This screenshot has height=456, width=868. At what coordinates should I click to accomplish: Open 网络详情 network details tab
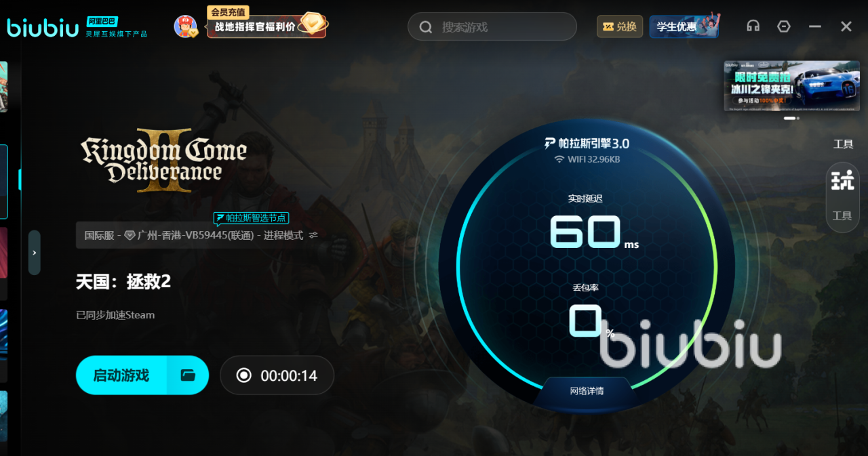587,391
